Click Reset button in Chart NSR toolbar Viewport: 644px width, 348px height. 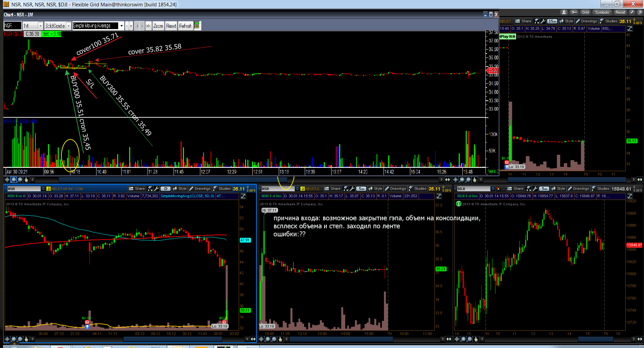click(171, 26)
